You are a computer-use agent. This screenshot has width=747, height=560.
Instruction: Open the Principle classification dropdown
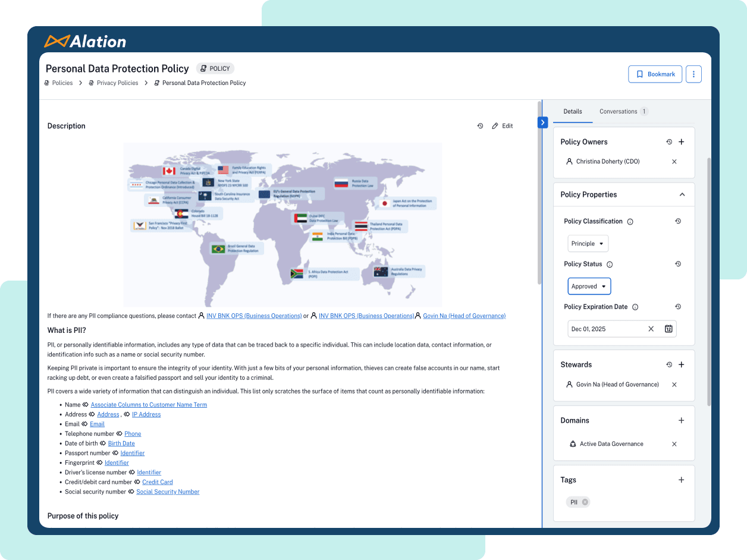[x=588, y=243]
